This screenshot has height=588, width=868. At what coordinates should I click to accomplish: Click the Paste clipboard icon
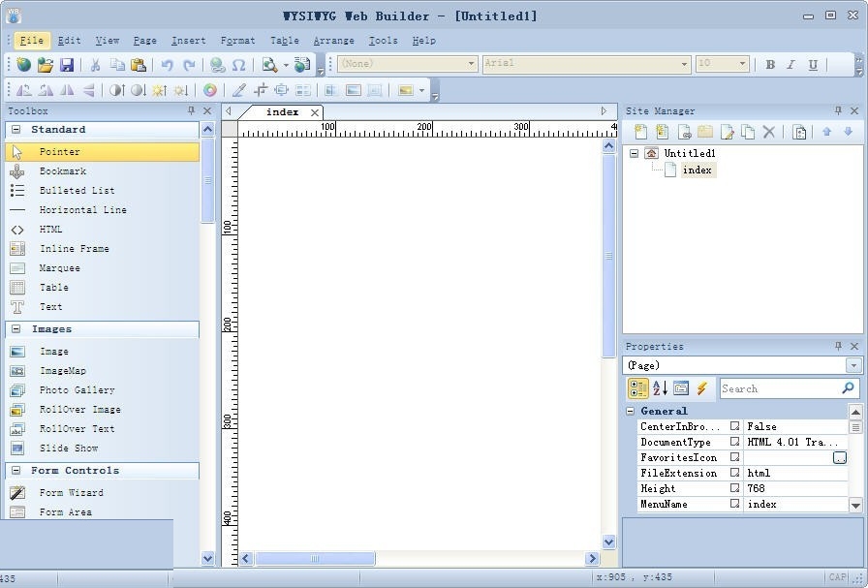pos(138,65)
